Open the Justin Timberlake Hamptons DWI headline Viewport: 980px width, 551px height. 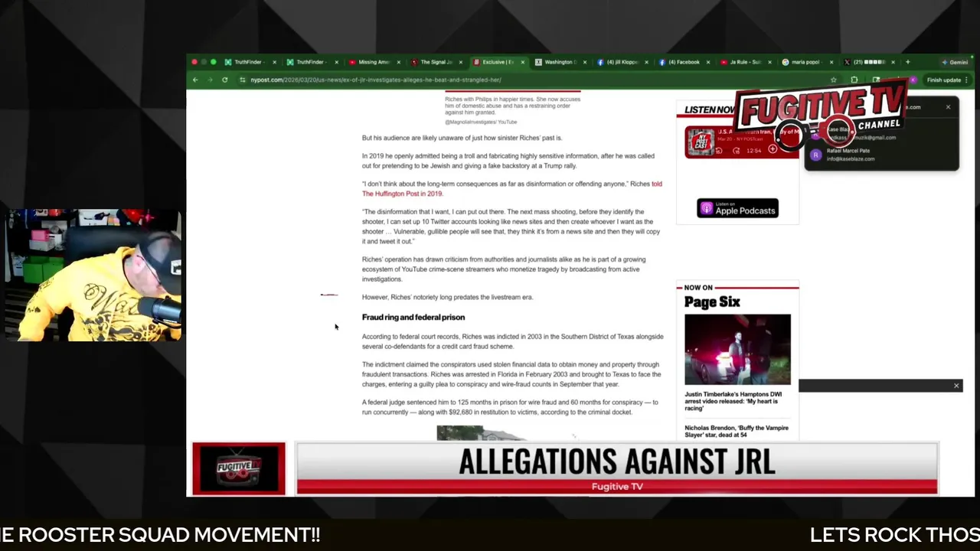(x=733, y=401)
